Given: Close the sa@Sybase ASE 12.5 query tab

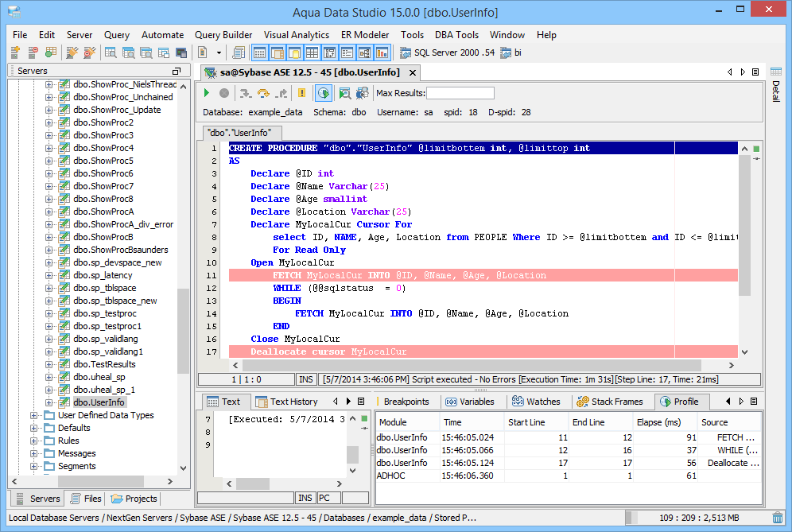Looking at the screenshot, I should coord(413,72).
